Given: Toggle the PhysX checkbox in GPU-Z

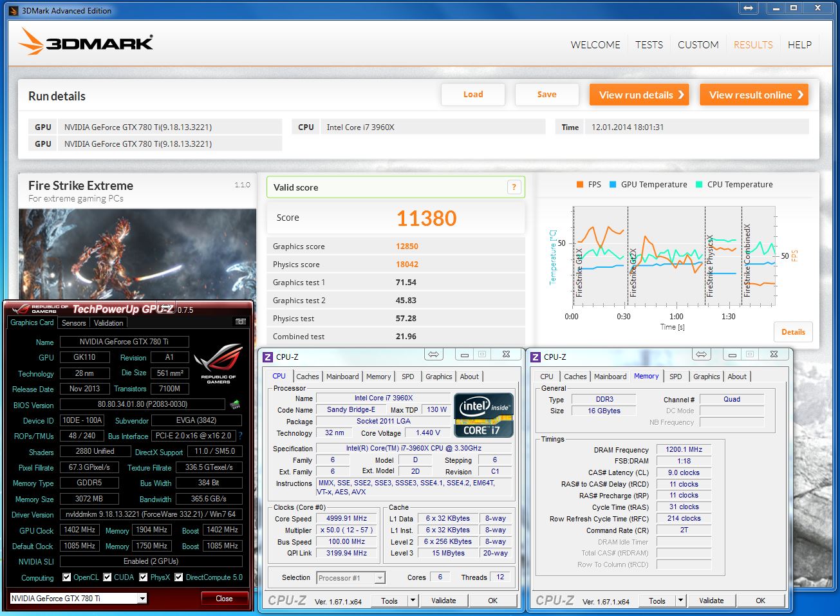Looking at the screenshot, I should 143,577.
